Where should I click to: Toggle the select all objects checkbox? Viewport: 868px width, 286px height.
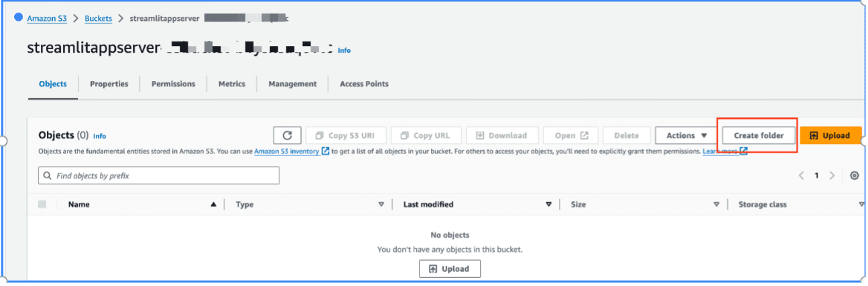tap(42, 204)
